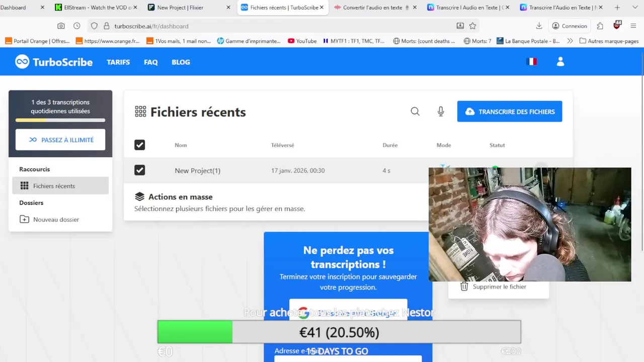The height and width of the screenshot is (362, 644).
Task: Show more bookmarks with the chevron
Action: pos(570,41)
